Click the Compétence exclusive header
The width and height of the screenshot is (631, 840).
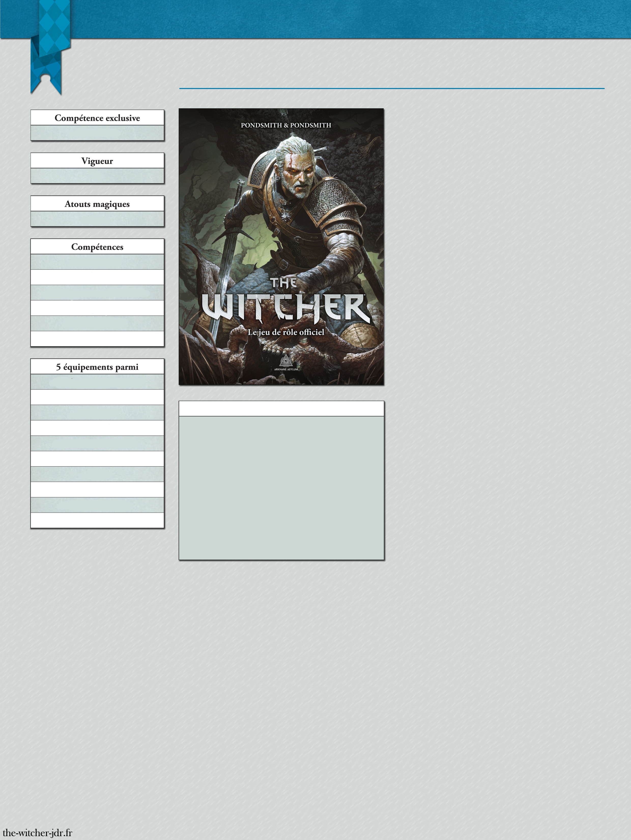(97, 118)
